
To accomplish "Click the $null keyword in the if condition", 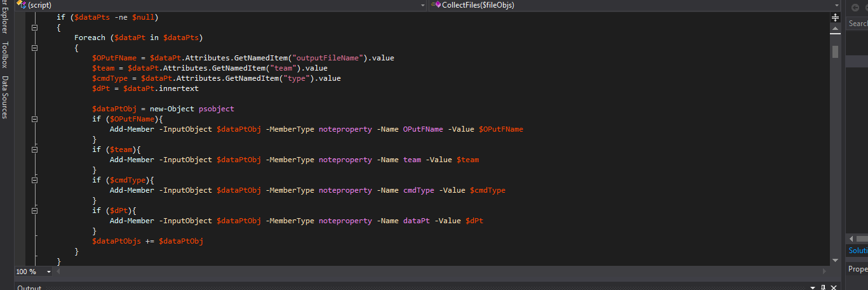I will pos(143,17).
